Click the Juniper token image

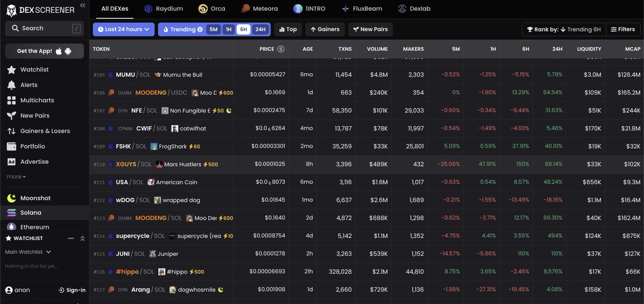153,254
